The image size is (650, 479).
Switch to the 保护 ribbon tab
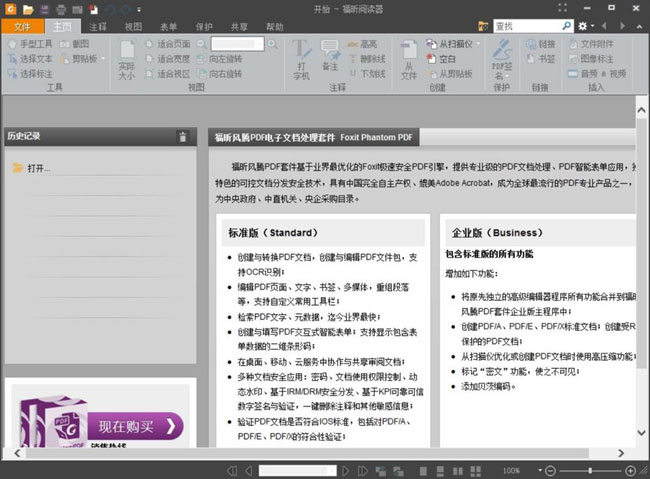204,27
